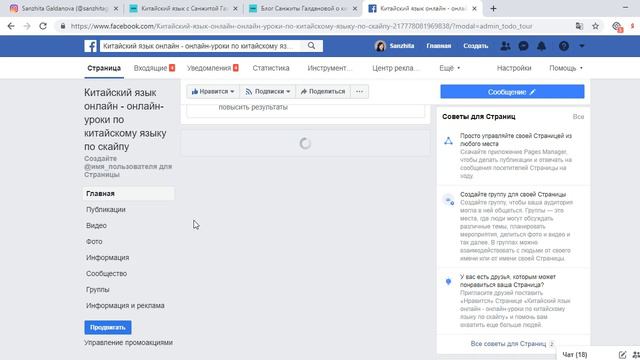Click browser forward arrow
Image resolution: width=640 pixels, height=360 pixels.
[27, 26]
